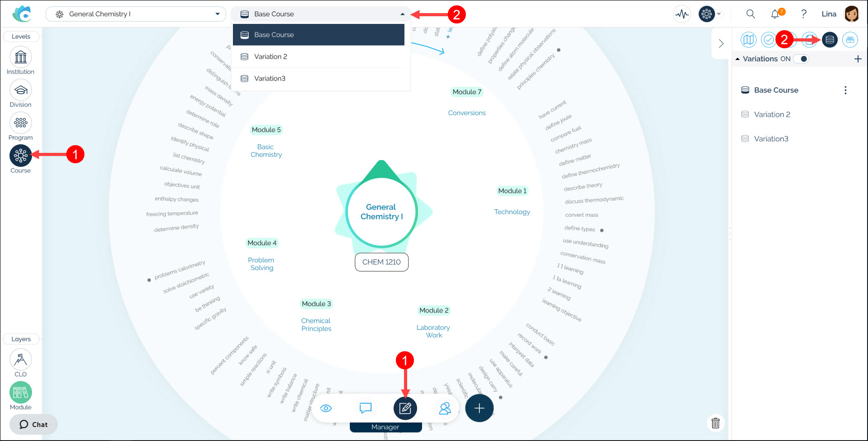Click the notifications bell icon

coord(775,14)
